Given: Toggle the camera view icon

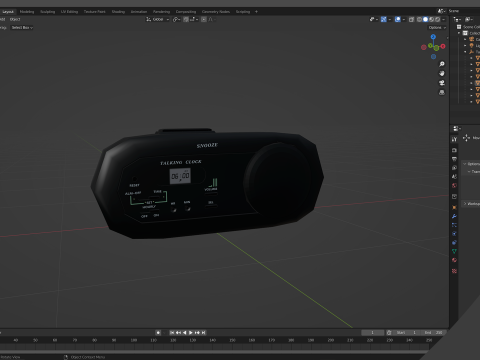Looking at the screenshot, I should 442,83.
